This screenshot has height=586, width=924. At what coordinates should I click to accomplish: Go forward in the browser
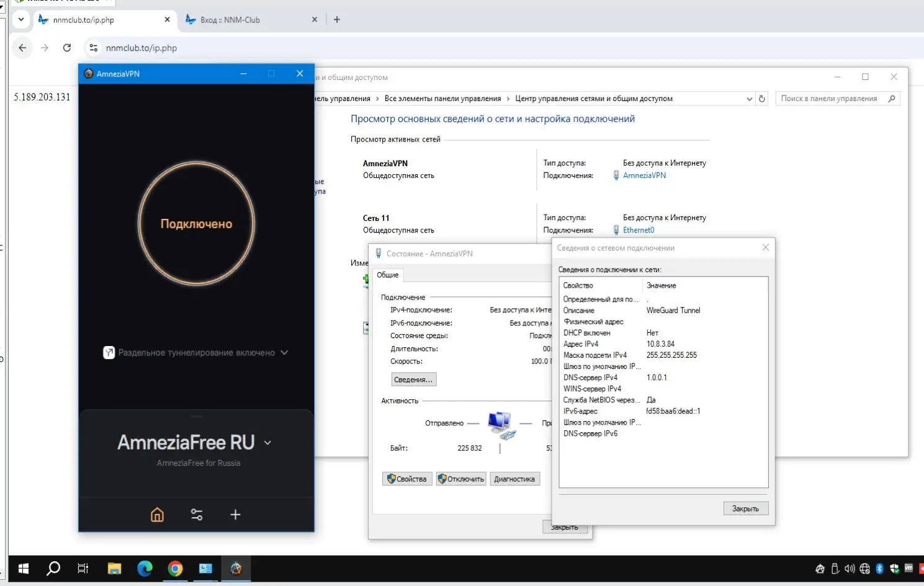tap(45, 48)
